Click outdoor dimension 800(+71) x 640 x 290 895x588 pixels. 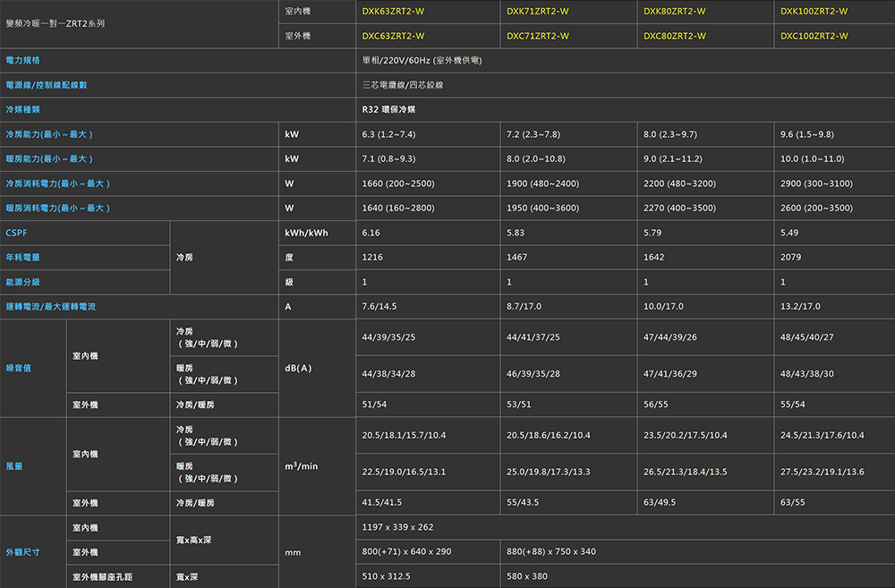pos(406,551)
